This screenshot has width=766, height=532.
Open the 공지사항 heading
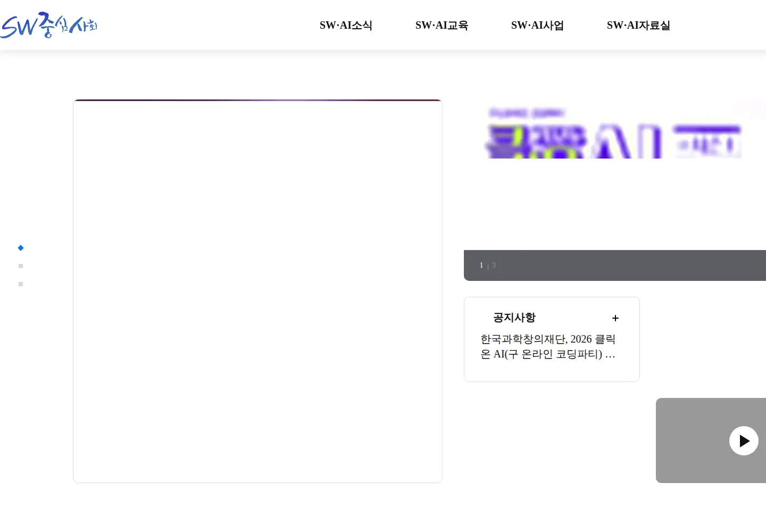pos(514,318)
